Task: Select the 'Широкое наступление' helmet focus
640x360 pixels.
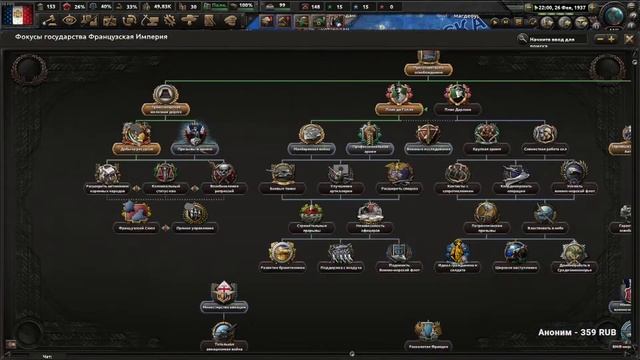Action: pos(516,257)
